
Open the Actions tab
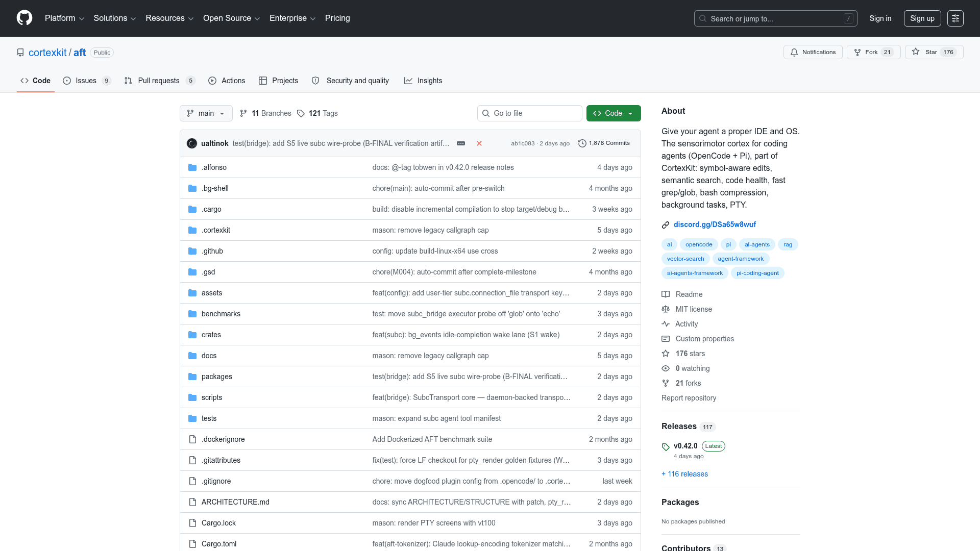pos(227,81)
